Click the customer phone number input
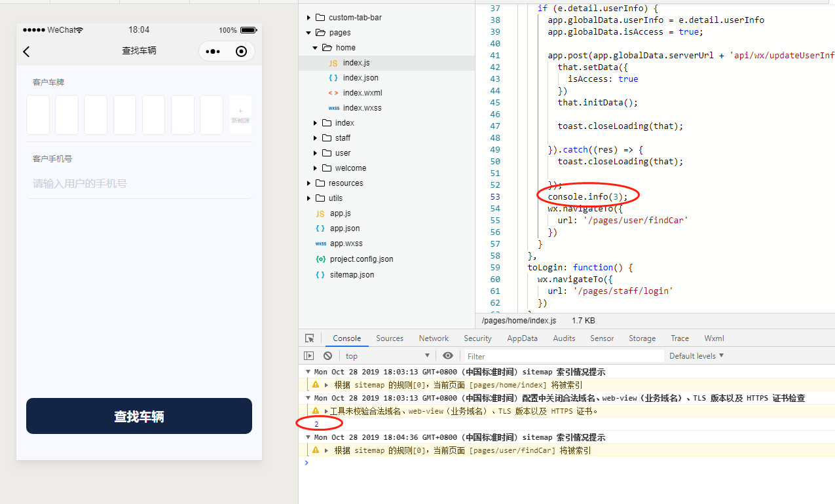 coord(139,184)
